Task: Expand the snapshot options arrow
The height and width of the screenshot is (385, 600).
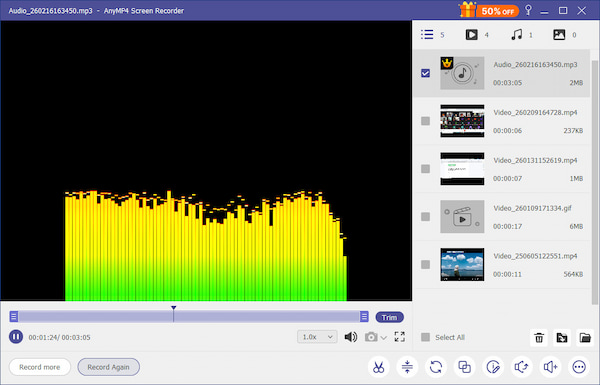Action: pyautogui.click(x=383, y=338)
